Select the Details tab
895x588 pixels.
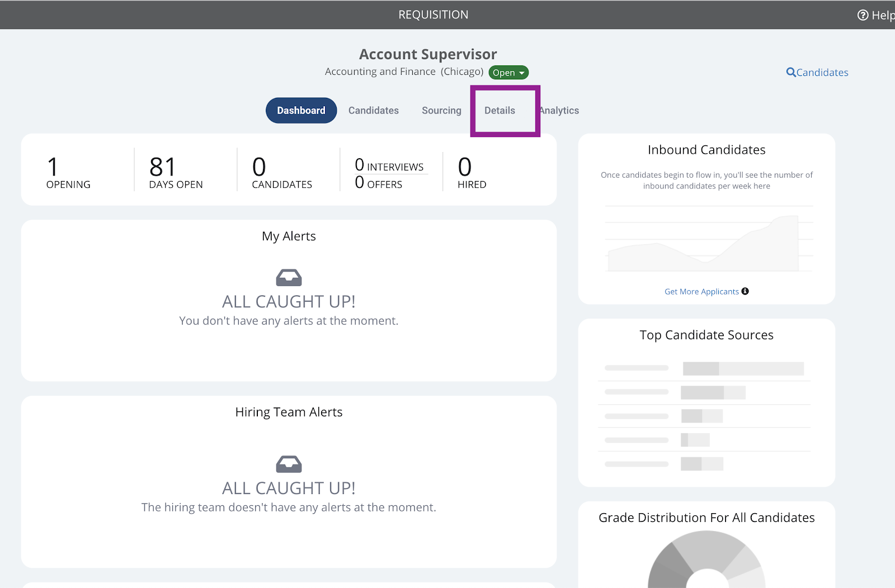[x=500, y=111]
